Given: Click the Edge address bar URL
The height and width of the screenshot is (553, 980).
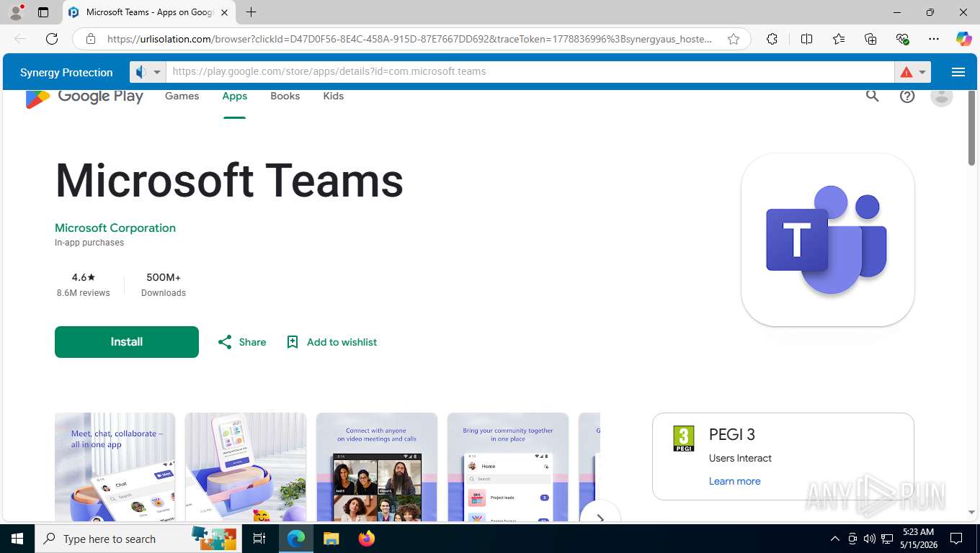Looking at the screenshot, I should tap(409, 39).
